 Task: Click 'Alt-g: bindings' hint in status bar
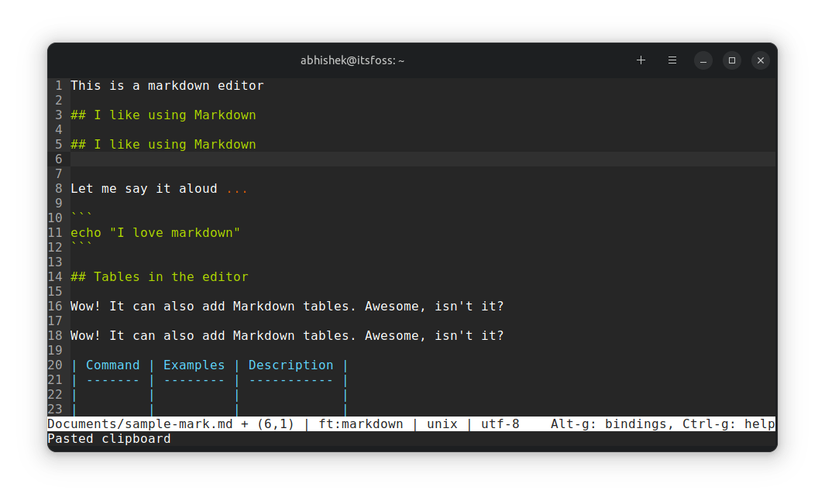pos(610,424)
